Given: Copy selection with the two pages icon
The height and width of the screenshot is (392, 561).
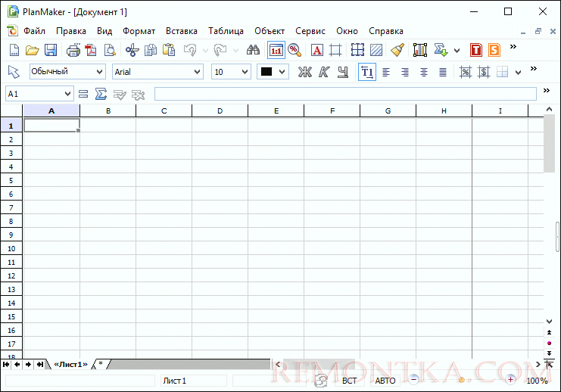Looking at the screenshot, I should (x=150, y=50).
